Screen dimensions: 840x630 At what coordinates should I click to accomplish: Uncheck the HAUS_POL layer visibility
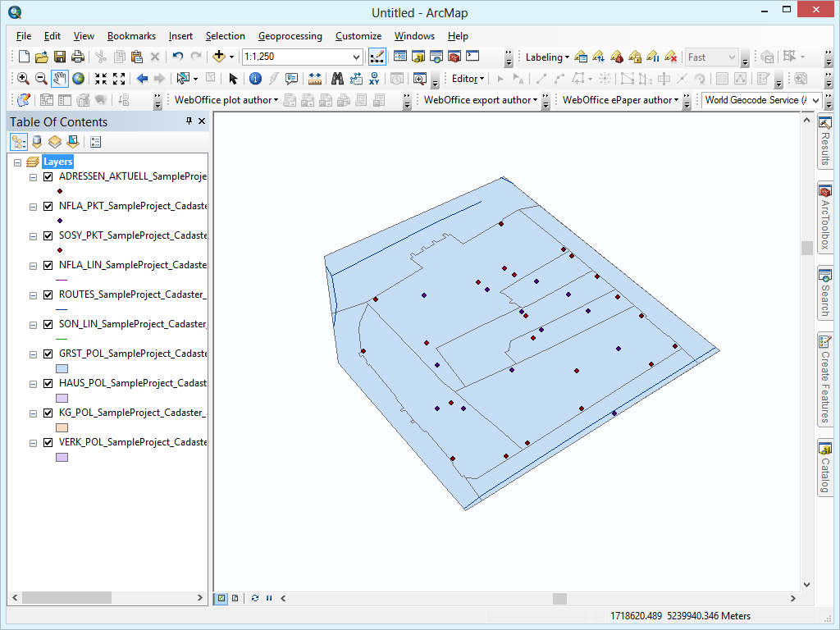[x=48, y=383]
